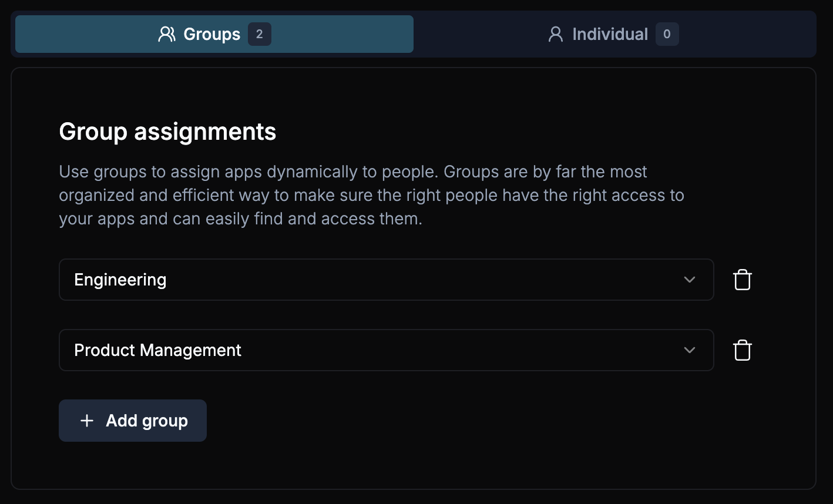The image size is (833, 504).
Task: Click the chevron on the Engineering selector
Action: (690, 280)
